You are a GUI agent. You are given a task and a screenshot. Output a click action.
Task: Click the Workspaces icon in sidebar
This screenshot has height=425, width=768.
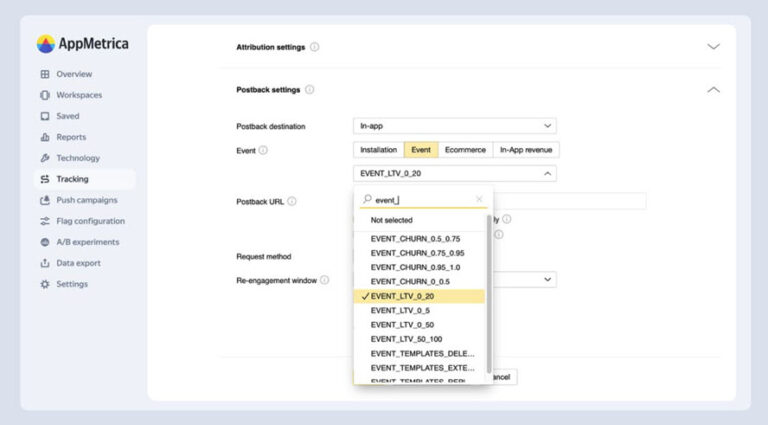click(x=45, y=95)
